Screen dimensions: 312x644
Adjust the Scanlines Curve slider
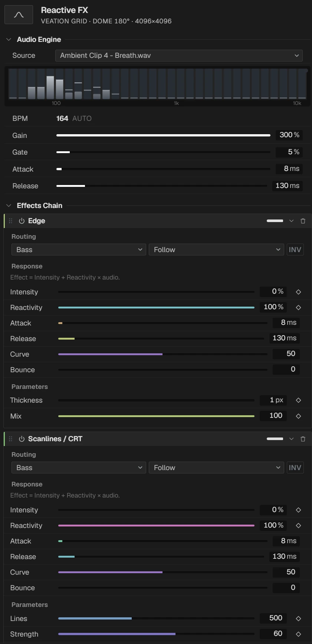[x=163, y=572]
